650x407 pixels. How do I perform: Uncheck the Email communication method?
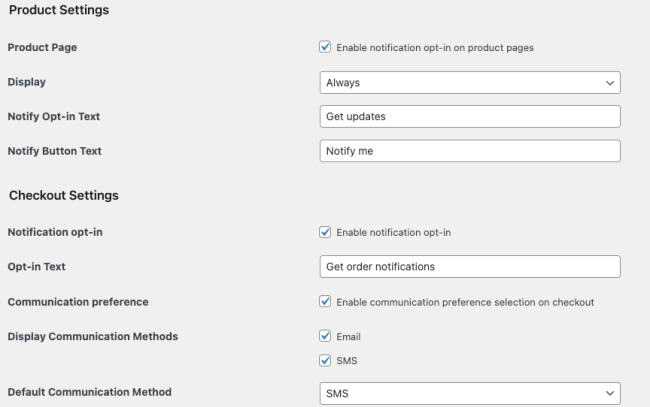(x=324, y=336)
